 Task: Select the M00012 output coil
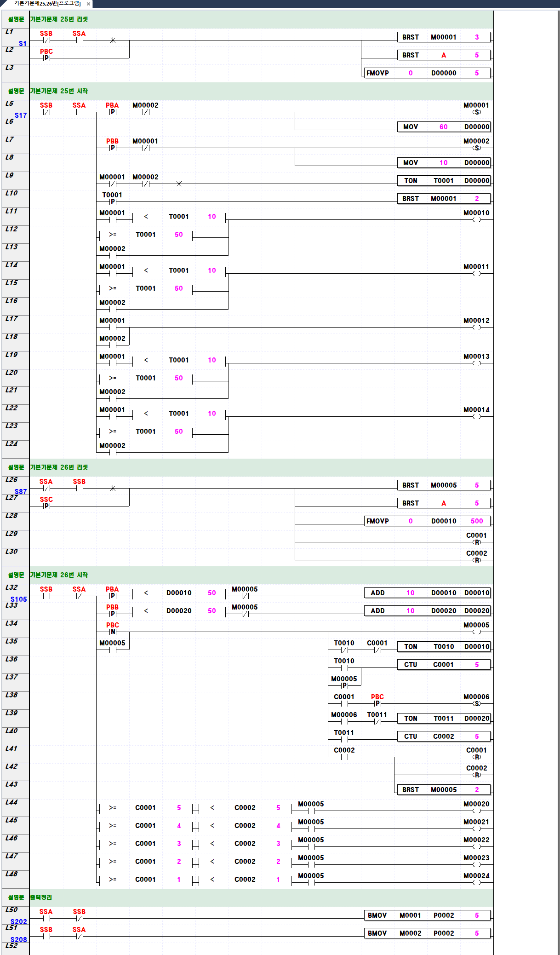[x=476, y=327]
